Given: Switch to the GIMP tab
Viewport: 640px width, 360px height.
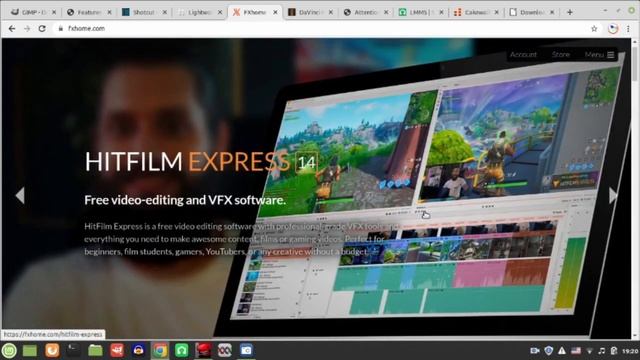Looking at the screenshot, I should point(34,12).
